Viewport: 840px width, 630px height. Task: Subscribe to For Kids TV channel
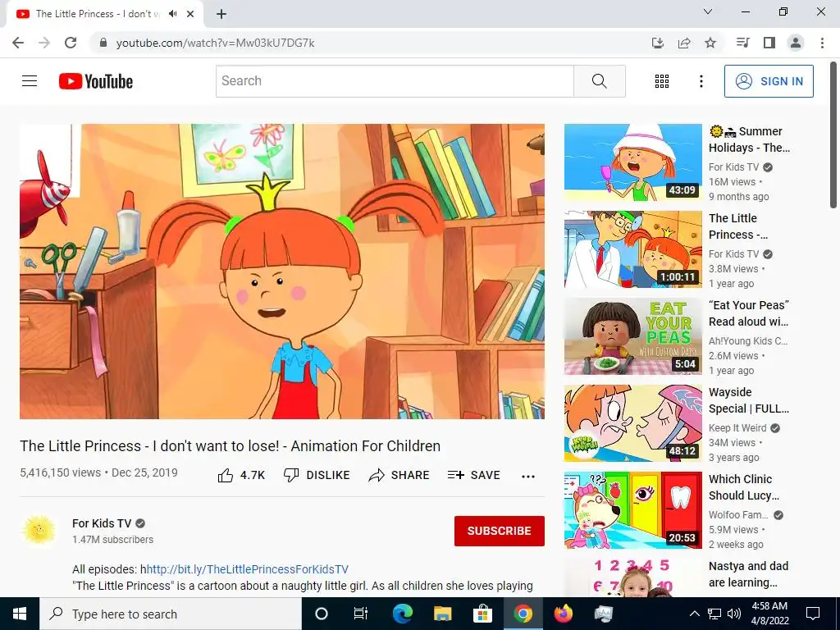click(500, 531)
